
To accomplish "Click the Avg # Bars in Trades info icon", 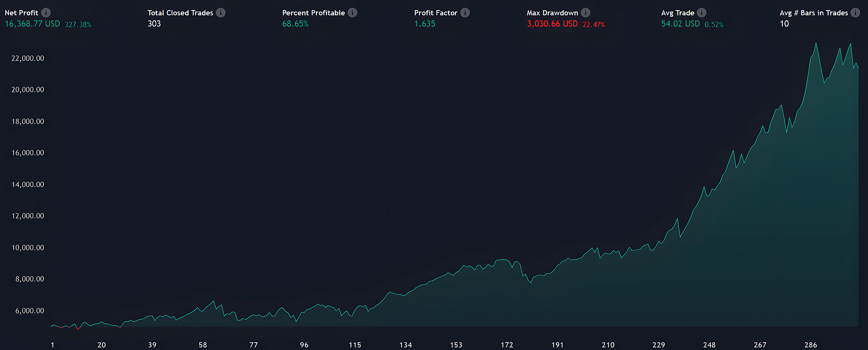I will point(855,13).
